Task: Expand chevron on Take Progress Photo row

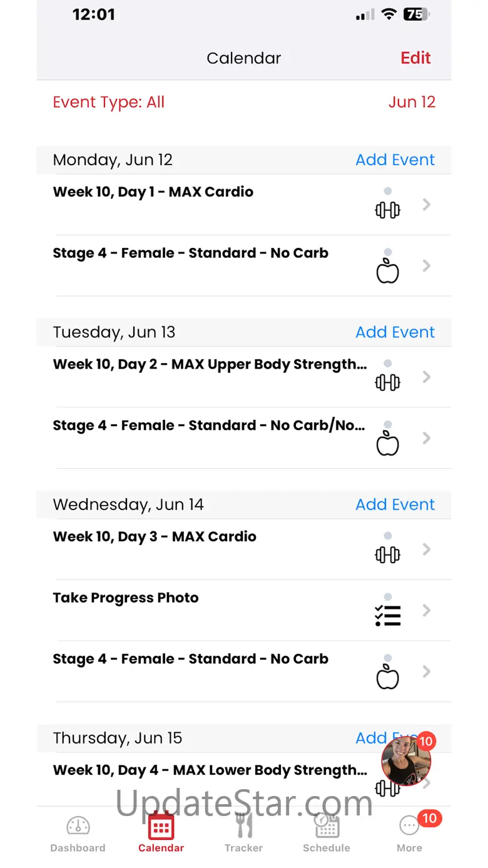Action: point(427,610)
